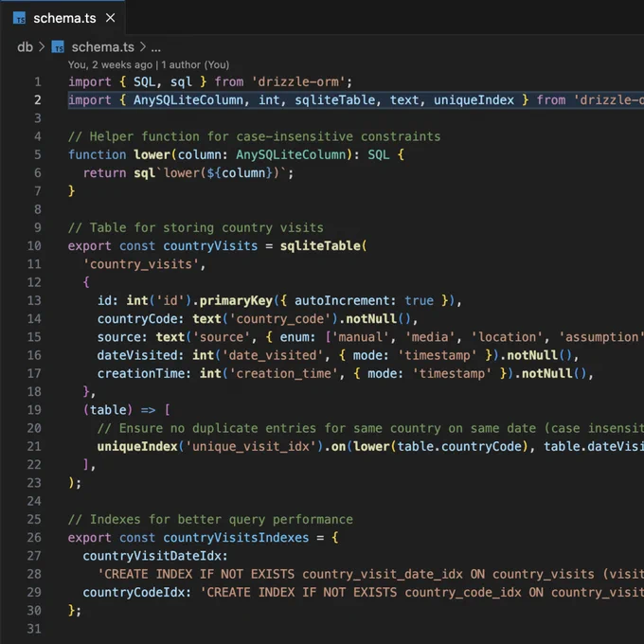Click 'autoIncrement' property on line 13
Screen dimensions: 644x644
[342, 300]
